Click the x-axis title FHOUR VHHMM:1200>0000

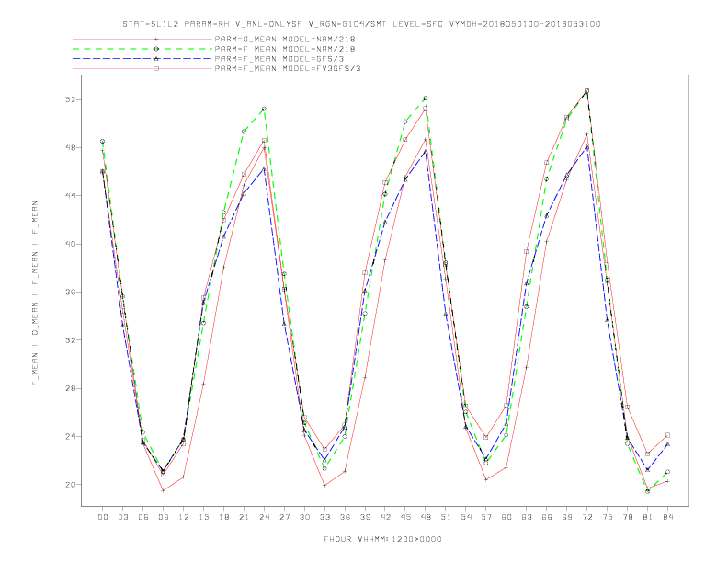[x=382, y=539]
